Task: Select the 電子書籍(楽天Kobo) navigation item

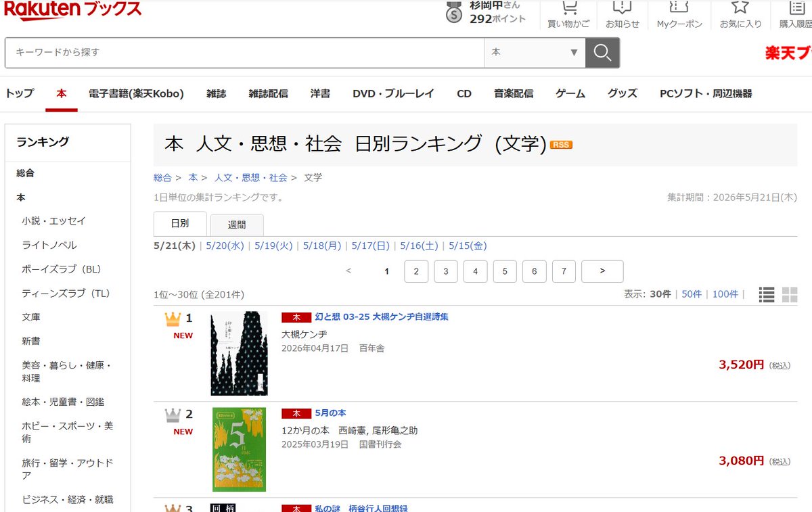Action: pos(136,94)
